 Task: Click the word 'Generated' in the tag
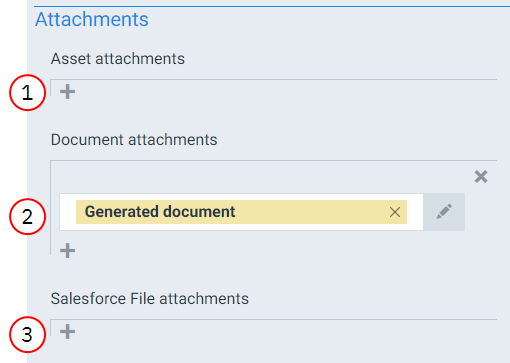(x=122, y=212)
